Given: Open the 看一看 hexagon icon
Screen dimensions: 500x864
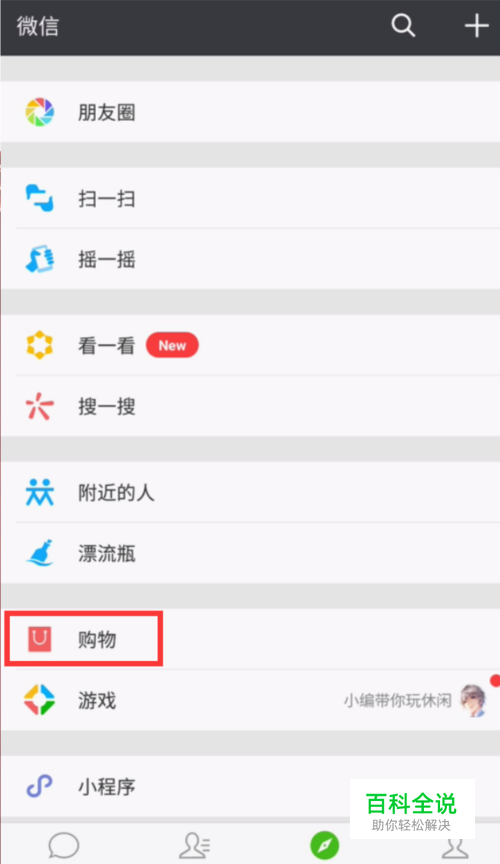Looking at the screenshot, I should [x=40, y=345].
